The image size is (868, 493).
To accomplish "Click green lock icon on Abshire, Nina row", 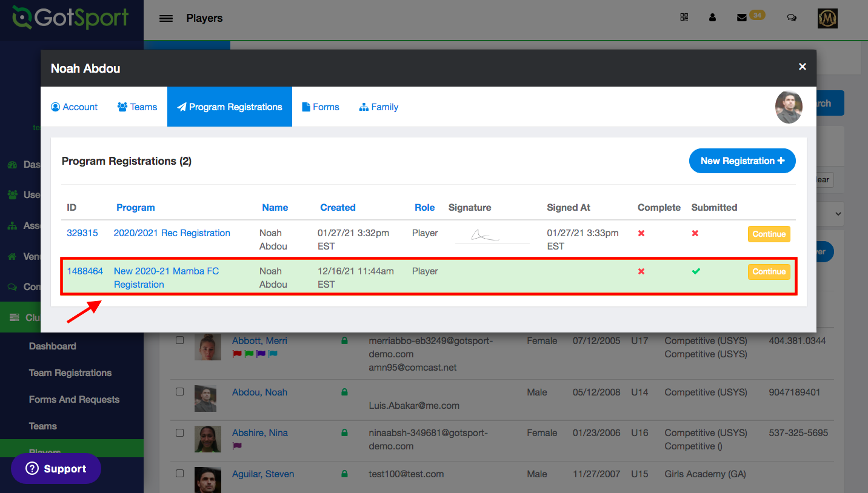I will [344, 432].
